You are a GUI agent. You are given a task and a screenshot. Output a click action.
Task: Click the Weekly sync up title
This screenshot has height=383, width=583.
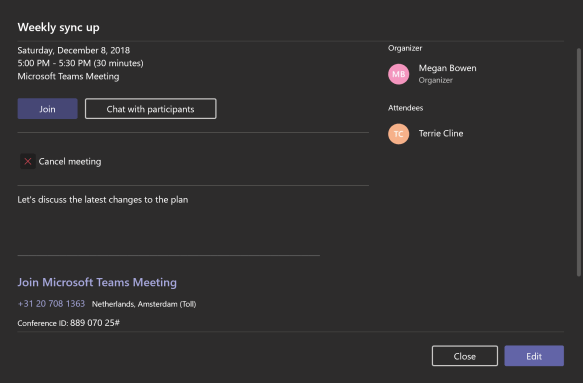tap(58, 27)
